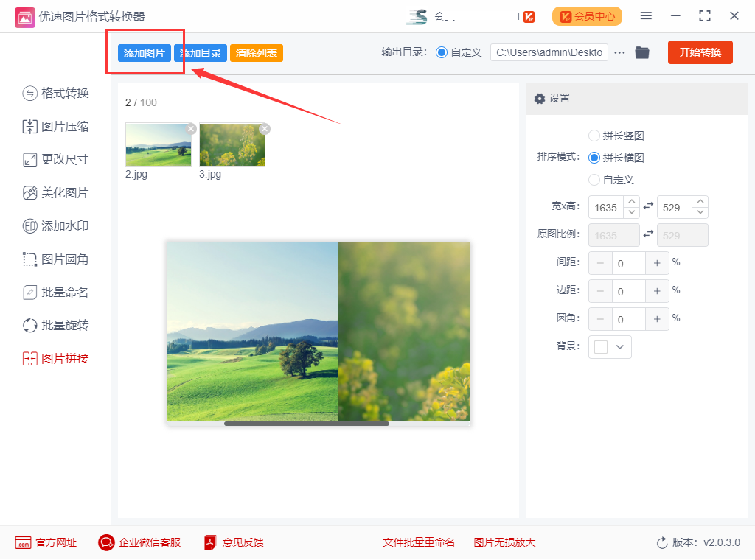Decrease 边距 margin with minus button
This screenshot has width=755, height=560.
pyautogui.click(x=600, y=291)
